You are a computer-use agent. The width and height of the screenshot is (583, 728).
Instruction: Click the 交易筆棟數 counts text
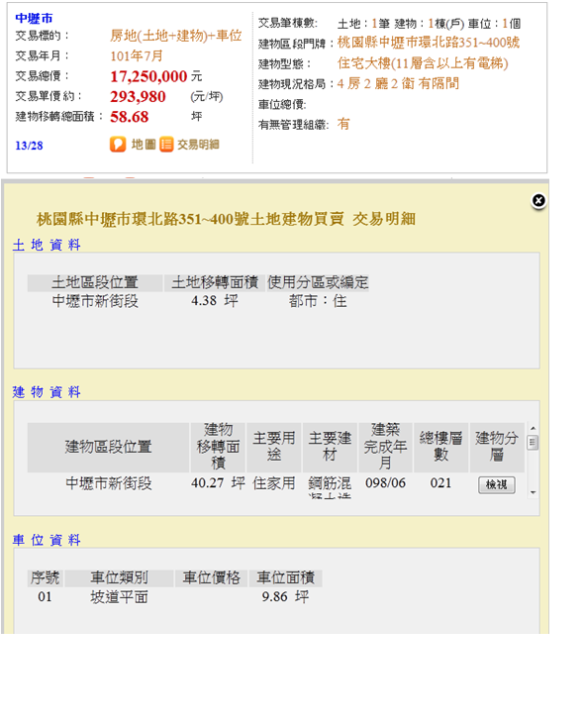point(429,23)
